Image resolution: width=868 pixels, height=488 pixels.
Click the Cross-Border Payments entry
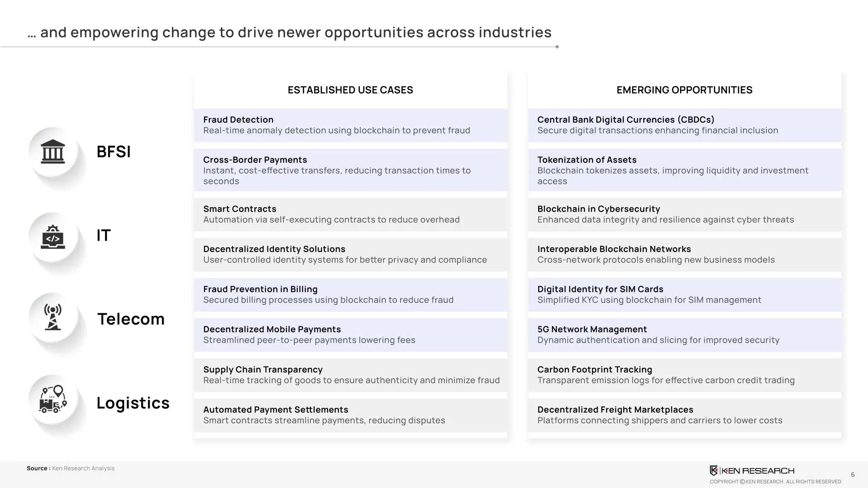351,170
